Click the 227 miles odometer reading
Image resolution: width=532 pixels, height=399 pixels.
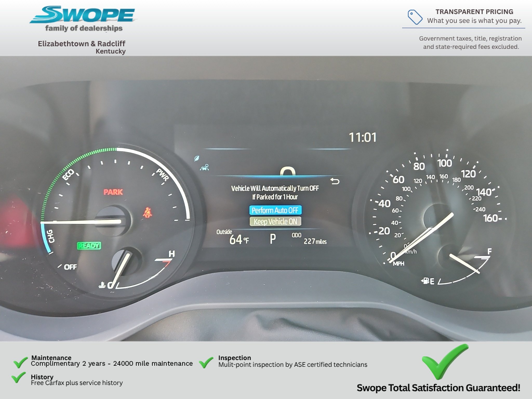315,241
